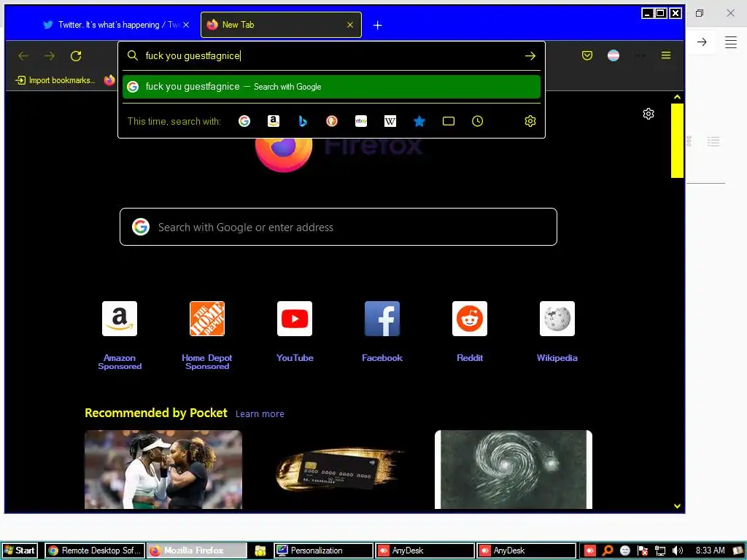Click Mozilla Firefox taskbar item
The image size is (747, 560).
pyautogui.click(x=197, y=551)
